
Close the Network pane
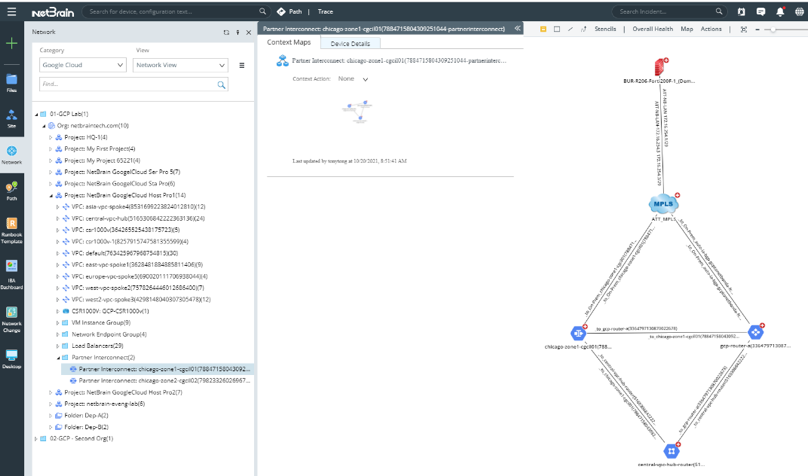(x=248, y=32)
